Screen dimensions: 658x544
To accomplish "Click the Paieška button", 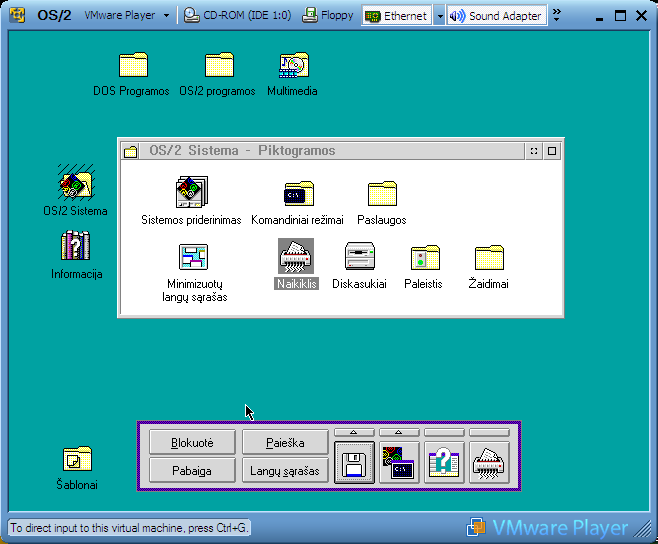I will (285, 442).
